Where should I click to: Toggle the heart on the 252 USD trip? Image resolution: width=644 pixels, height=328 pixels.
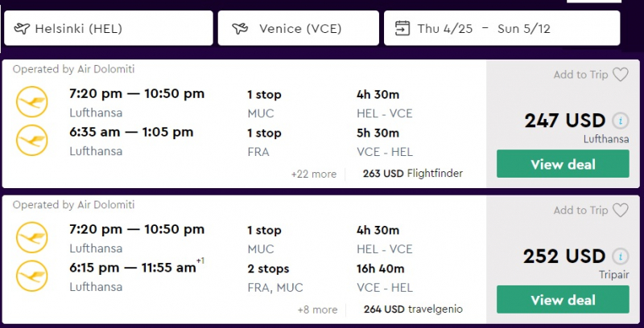620,211
